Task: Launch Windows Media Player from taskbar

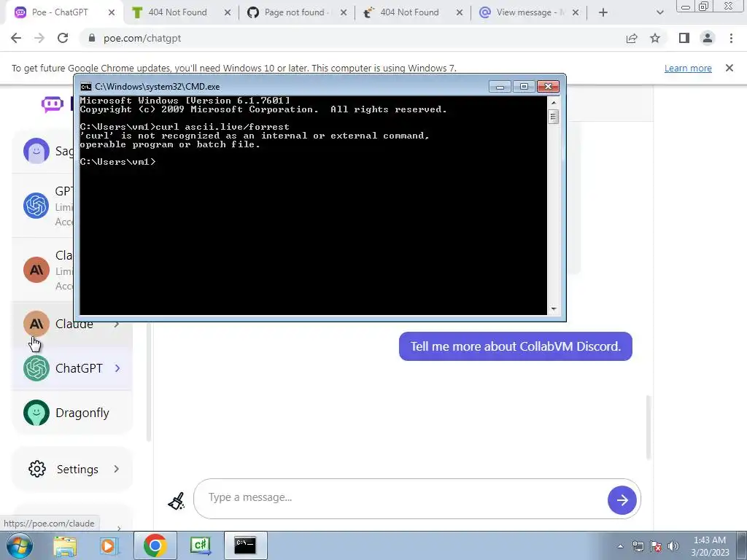Action: 108,545
